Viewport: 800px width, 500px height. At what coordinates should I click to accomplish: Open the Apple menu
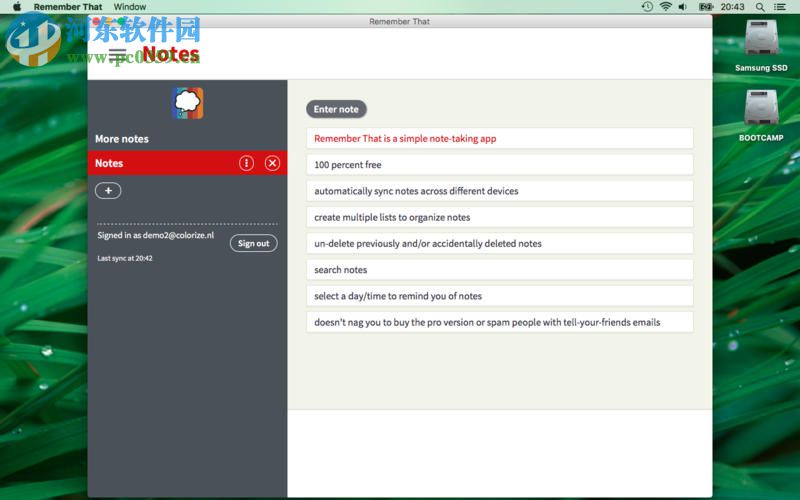tap(17, 7)
